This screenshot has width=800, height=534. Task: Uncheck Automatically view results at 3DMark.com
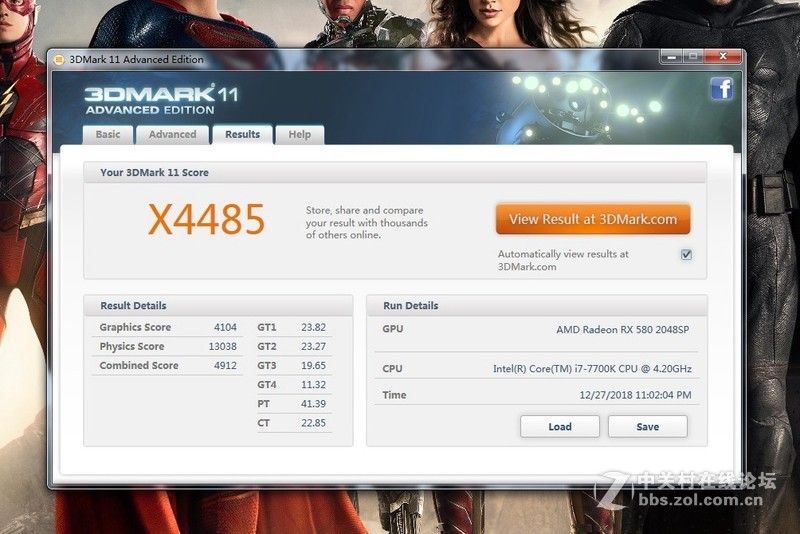(686, 255)
